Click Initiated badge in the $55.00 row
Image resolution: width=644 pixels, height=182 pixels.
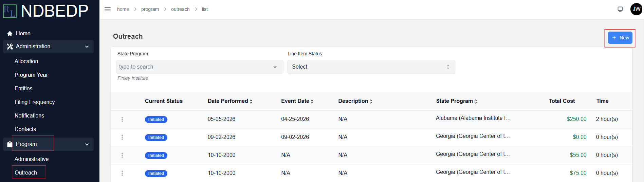click(156, 156)
